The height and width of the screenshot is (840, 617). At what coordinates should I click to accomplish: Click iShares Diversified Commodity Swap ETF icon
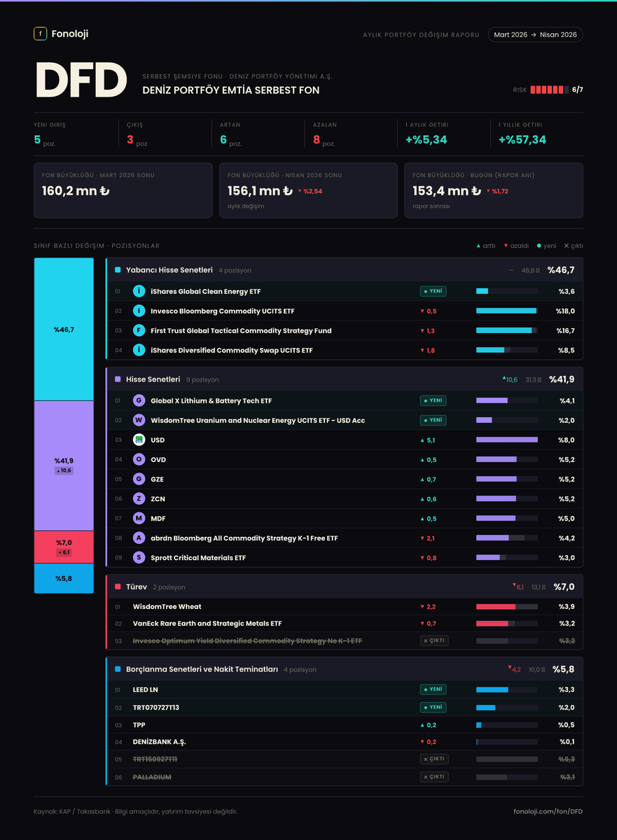tap(139, 350)
